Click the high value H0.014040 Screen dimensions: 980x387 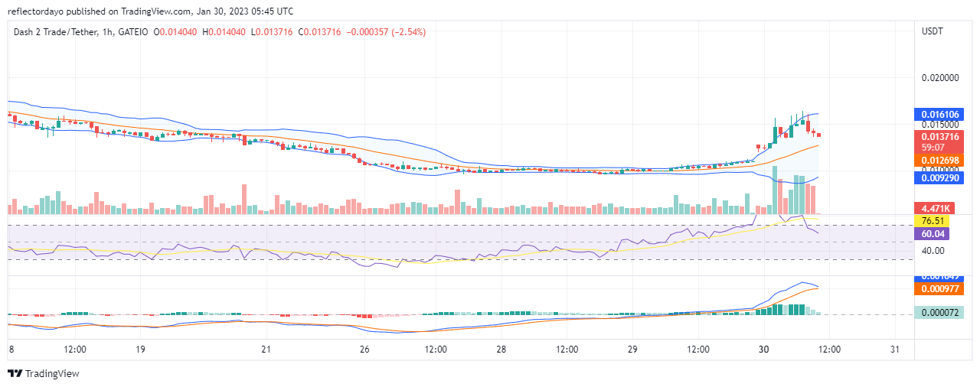point(223,32)
